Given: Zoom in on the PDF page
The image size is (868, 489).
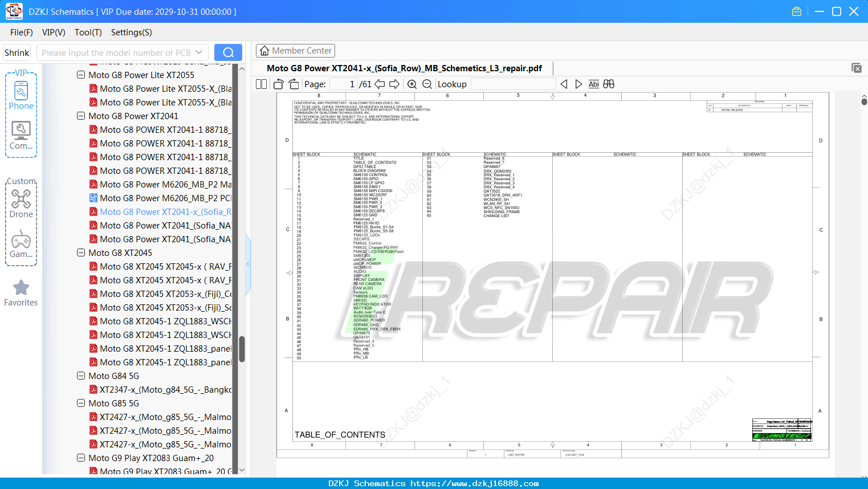Looking at the screenshot, I should (x=412, y=84).
